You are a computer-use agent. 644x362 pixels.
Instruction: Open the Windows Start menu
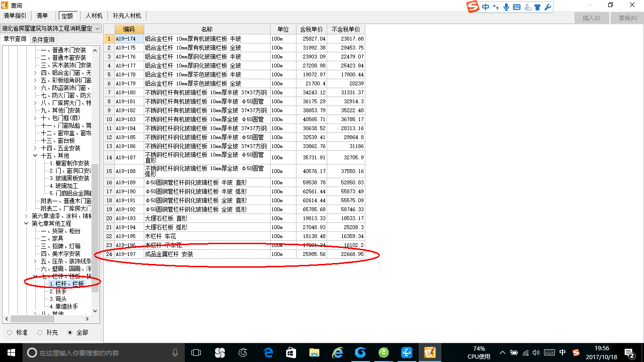pyautogui.click(x=11, y=353)
